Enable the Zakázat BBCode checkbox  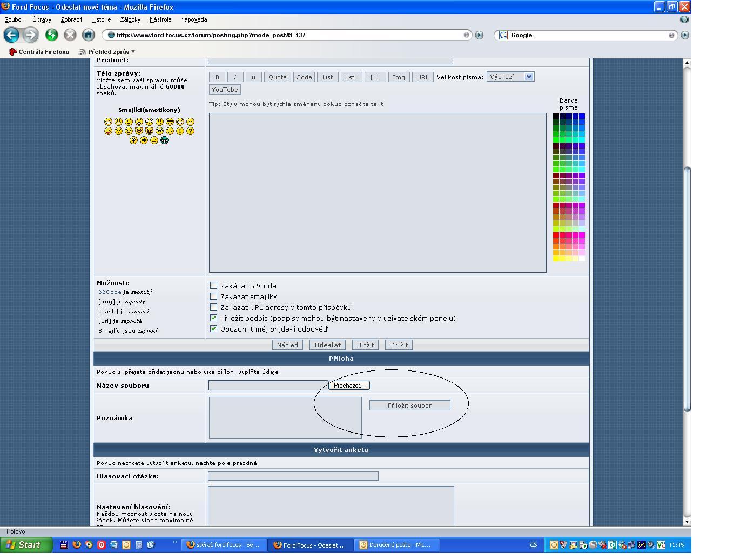pyautogui.click(x=213, y=286)
